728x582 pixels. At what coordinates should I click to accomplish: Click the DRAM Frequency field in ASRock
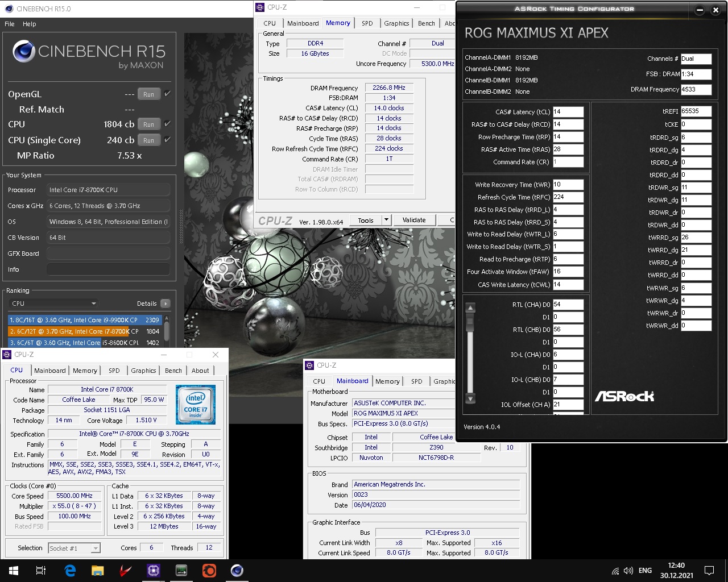696,89
